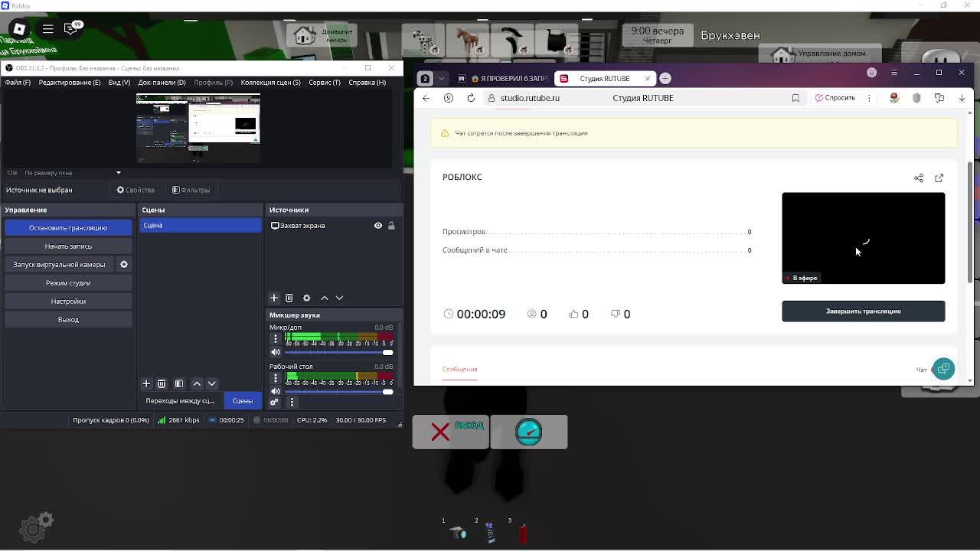Open browser downloads arrow
Screen dimensions: 980x551
[x=962, y=98]
